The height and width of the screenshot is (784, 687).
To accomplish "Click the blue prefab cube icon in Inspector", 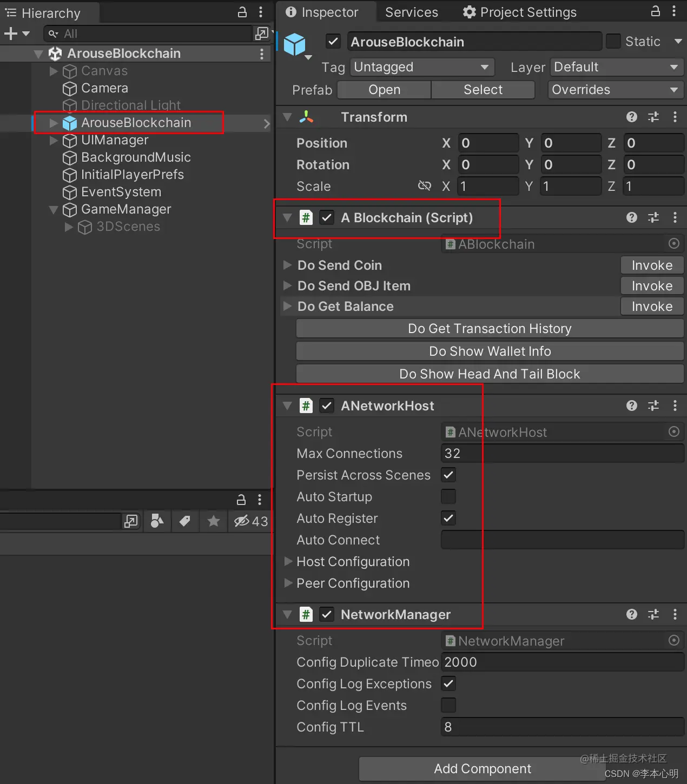I will [x=295, y=44].
